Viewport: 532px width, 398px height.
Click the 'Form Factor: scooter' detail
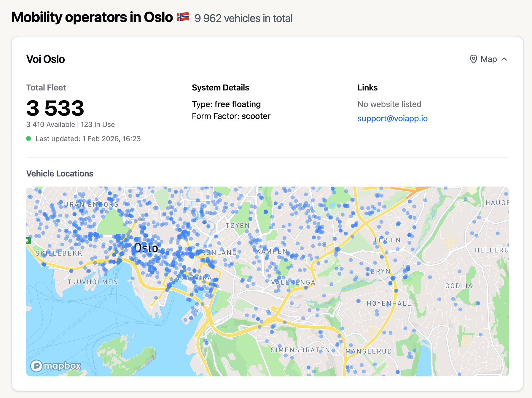point(231,116)
